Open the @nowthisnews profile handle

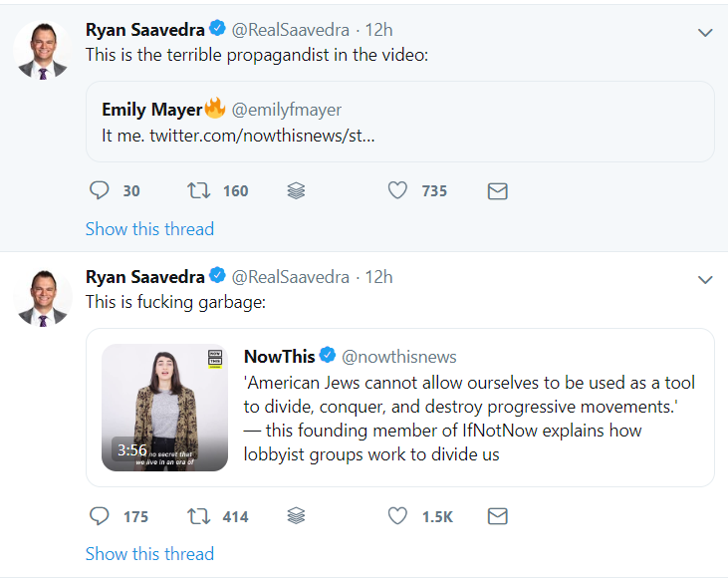[399, 357]
